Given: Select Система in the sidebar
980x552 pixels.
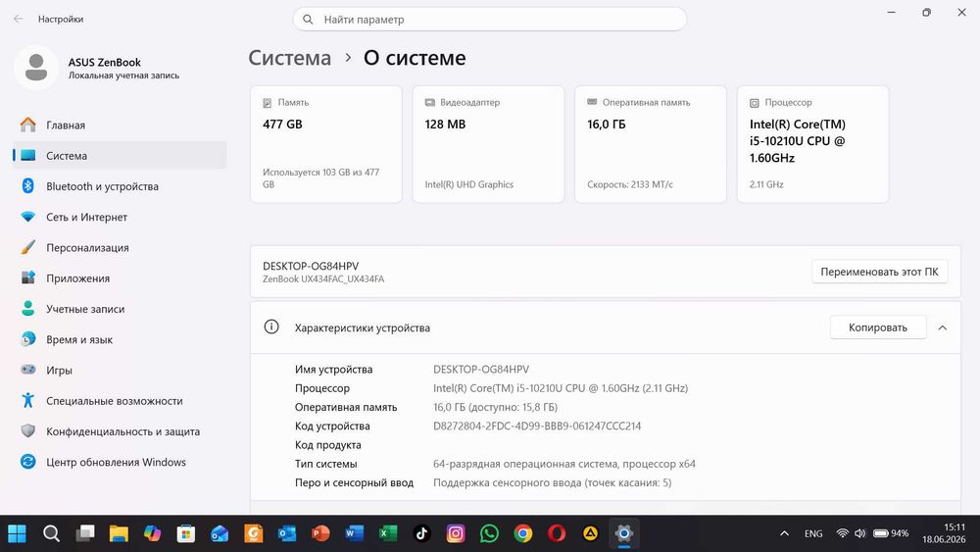Looking at the screenshot, I should point(120,156).
